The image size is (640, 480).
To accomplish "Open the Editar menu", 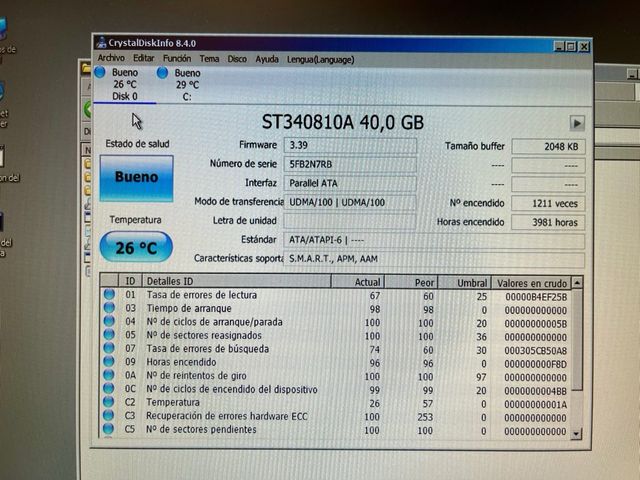I will click(144, 58).
